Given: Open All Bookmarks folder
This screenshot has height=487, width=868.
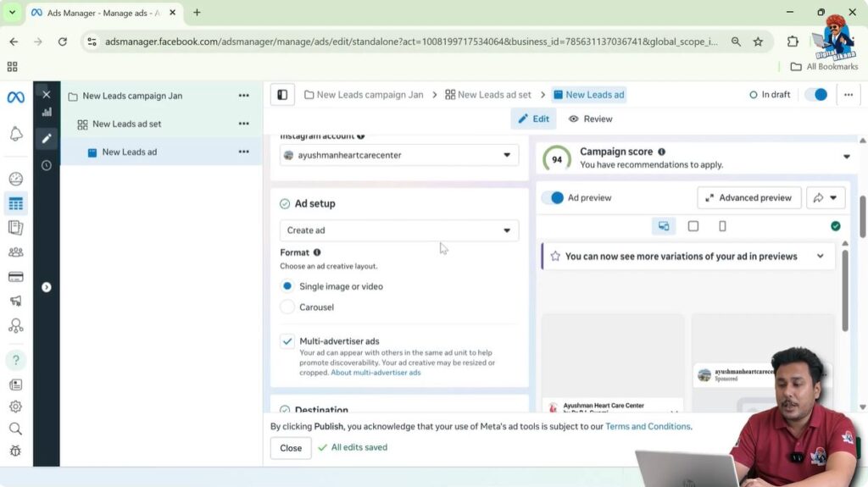Looking at the screenshot, I should tap(824, 66).
